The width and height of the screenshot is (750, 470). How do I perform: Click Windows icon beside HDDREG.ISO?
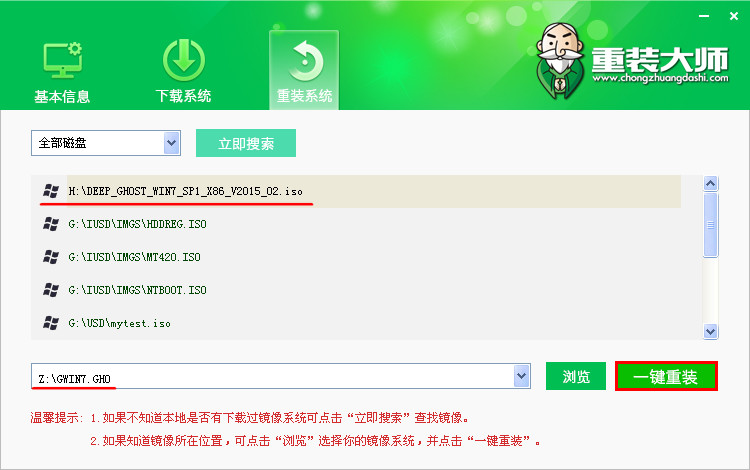[51, 224]
